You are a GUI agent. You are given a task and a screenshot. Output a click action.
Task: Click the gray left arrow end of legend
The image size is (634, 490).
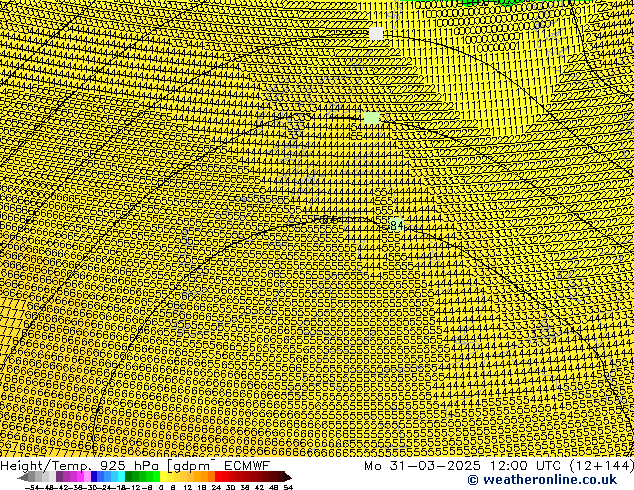point(23,477)
